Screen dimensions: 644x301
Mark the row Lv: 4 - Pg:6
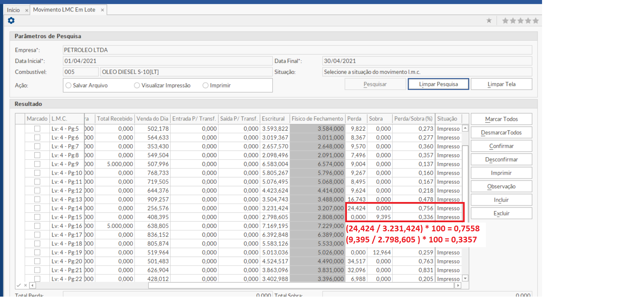pos(37,137)
